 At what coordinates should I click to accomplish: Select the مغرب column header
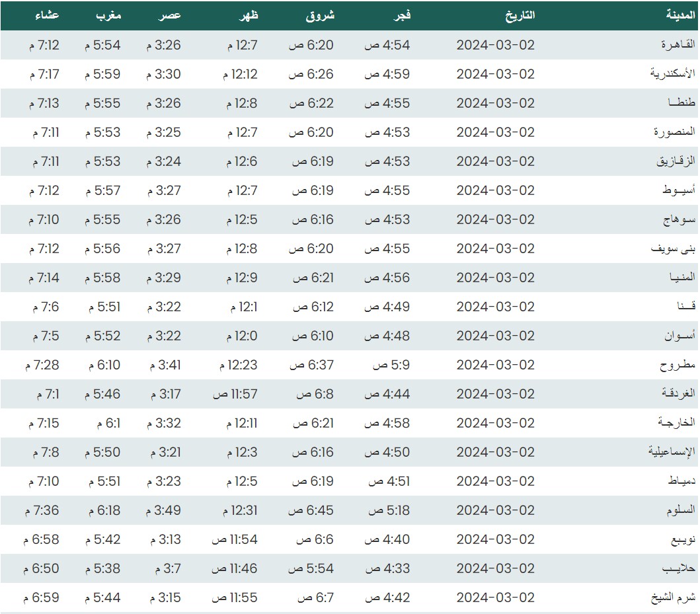108,15
